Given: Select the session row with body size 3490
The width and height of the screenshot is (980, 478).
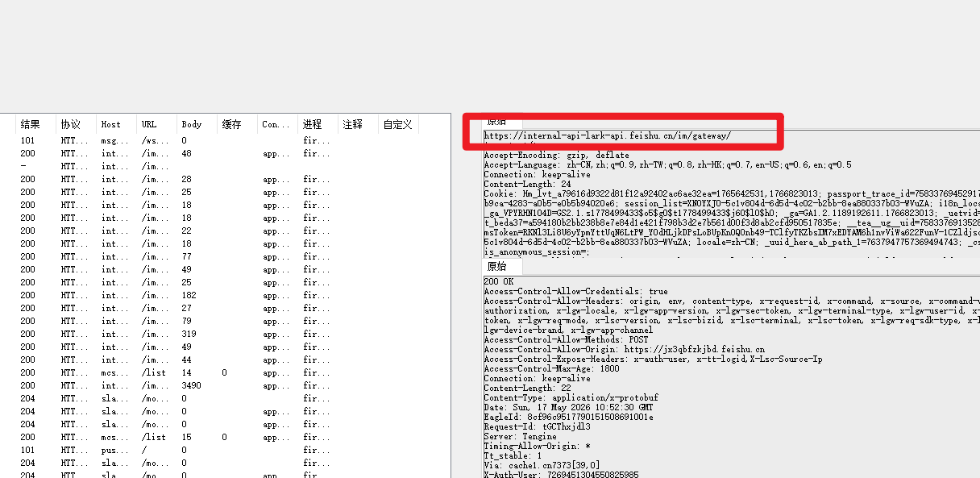Looking at the screenshot, I should pyautogui.click(x=226, y=385).
